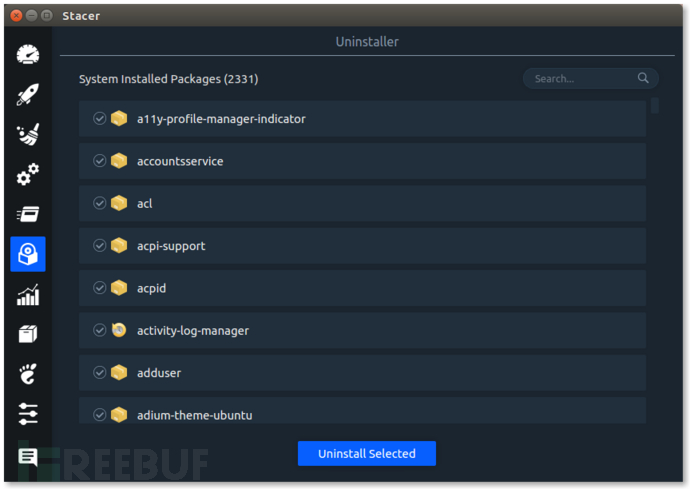Click the Uninstaller page title

(x=367, y=42)
